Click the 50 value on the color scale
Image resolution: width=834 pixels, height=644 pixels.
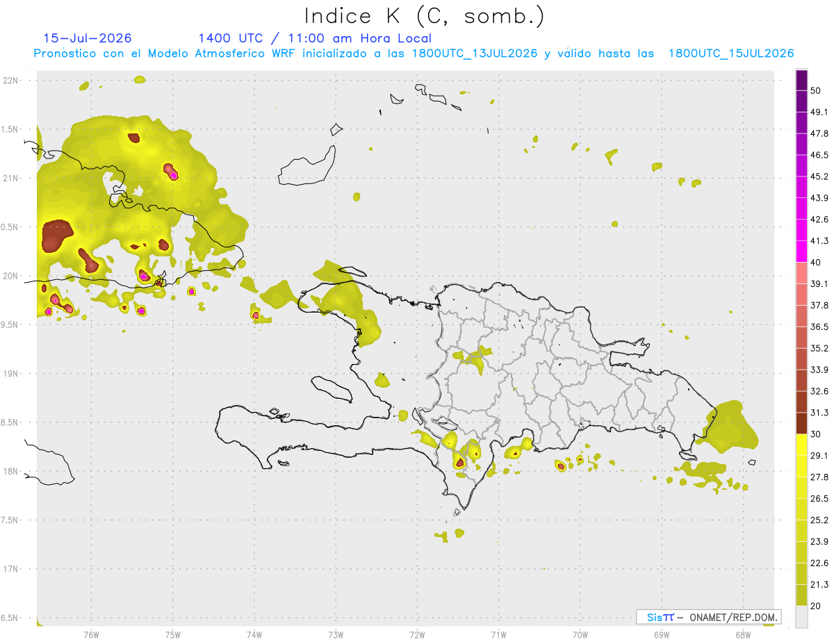[x=817, y=90]
